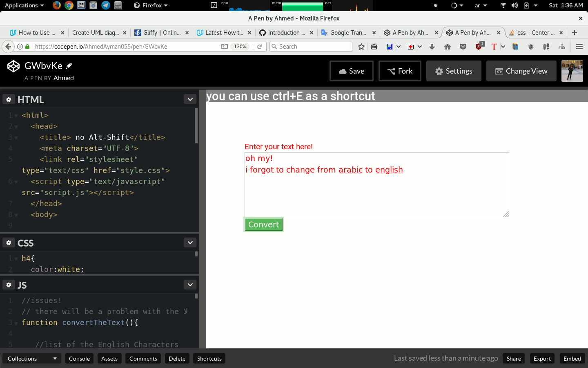Delete this pen

tap(177, 359)
